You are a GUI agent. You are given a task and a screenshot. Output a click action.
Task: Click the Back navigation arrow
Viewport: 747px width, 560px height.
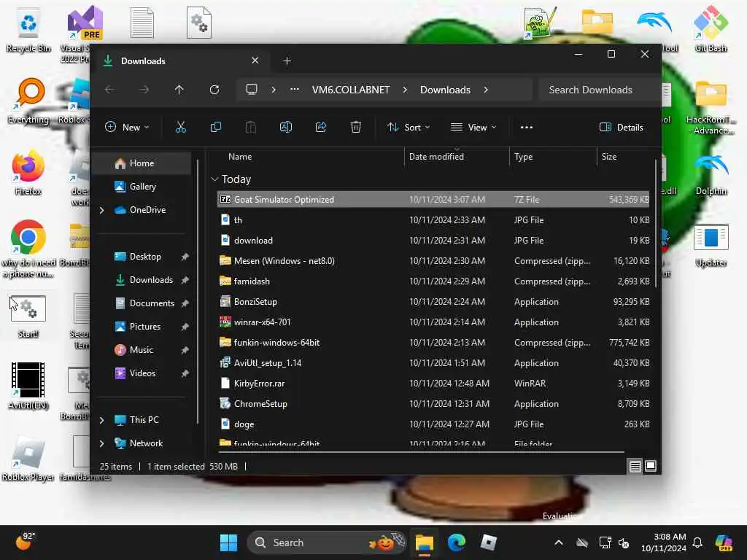click(x=109, y=90)
